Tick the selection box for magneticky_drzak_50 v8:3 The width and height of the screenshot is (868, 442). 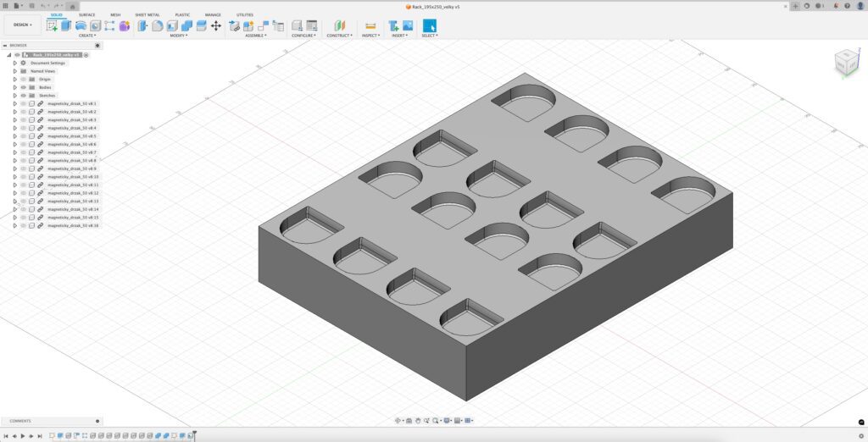[32, 120]
